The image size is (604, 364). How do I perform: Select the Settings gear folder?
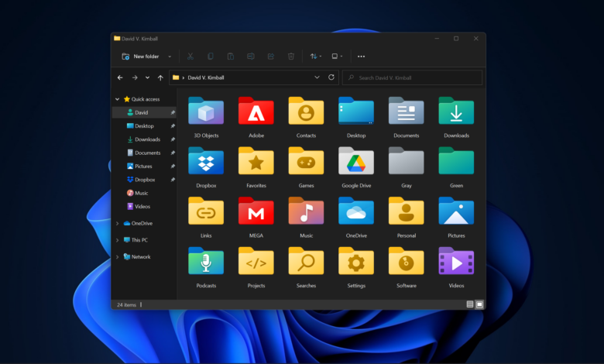[x=356, y=261]
